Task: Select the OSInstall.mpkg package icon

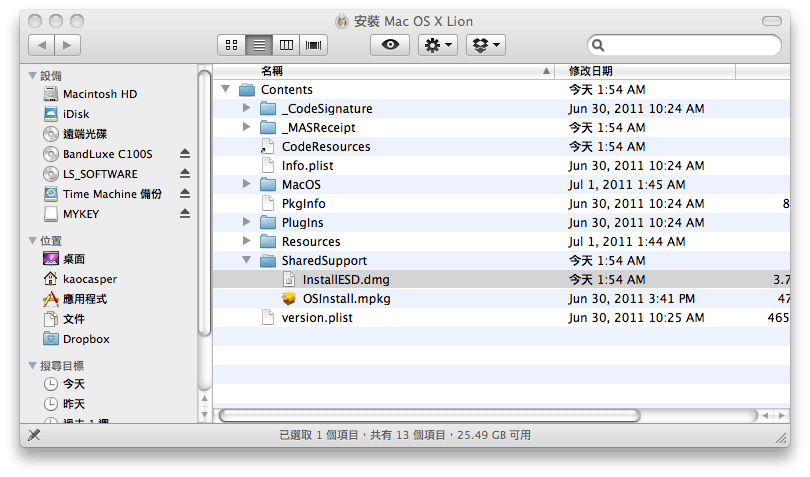Action: coord(289,298)
